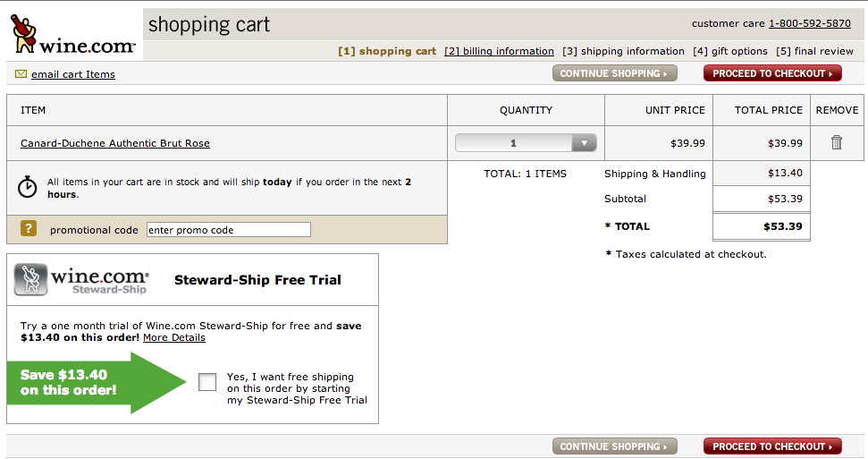Click the promo code input field
The height and width of the screenshot is (459, 868).
click(229, 229)
